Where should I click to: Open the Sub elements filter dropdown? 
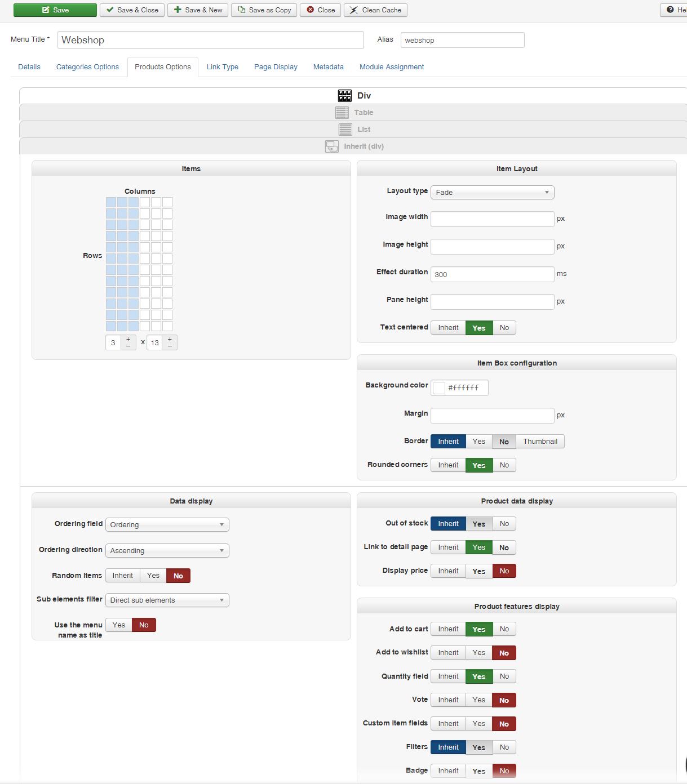tap(167, 600)
